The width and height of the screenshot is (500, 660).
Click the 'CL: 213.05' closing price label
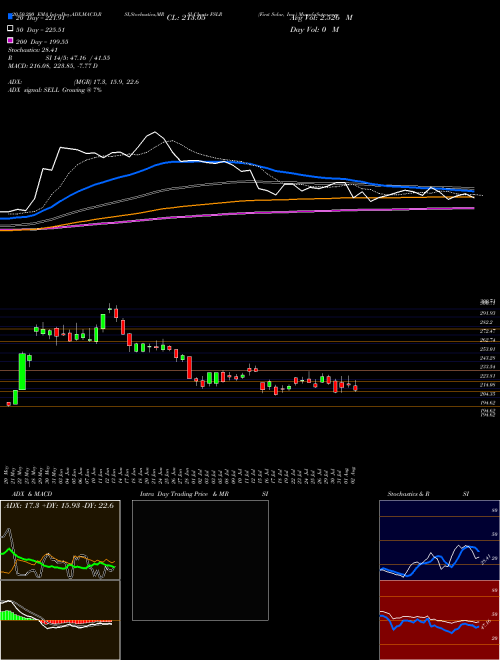click(x=186, y=18)
